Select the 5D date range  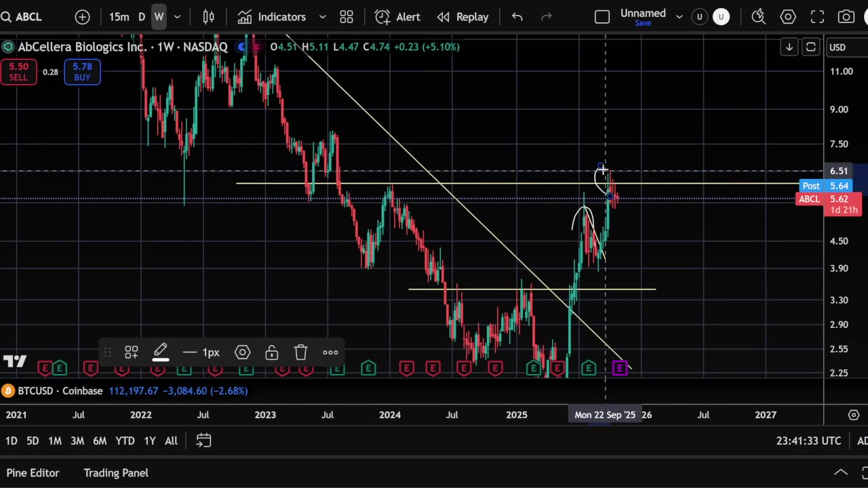pos(33,441)
